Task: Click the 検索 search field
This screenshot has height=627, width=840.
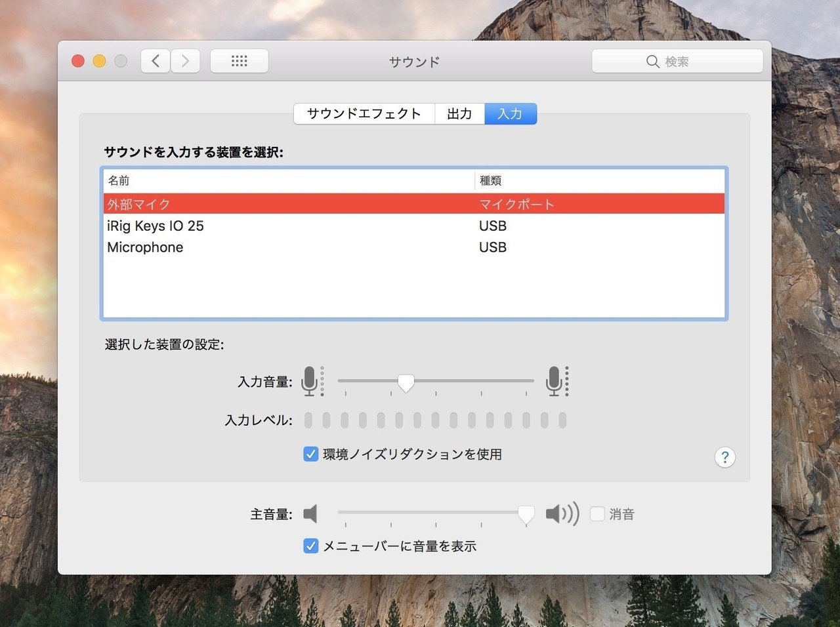Action: 677,60
